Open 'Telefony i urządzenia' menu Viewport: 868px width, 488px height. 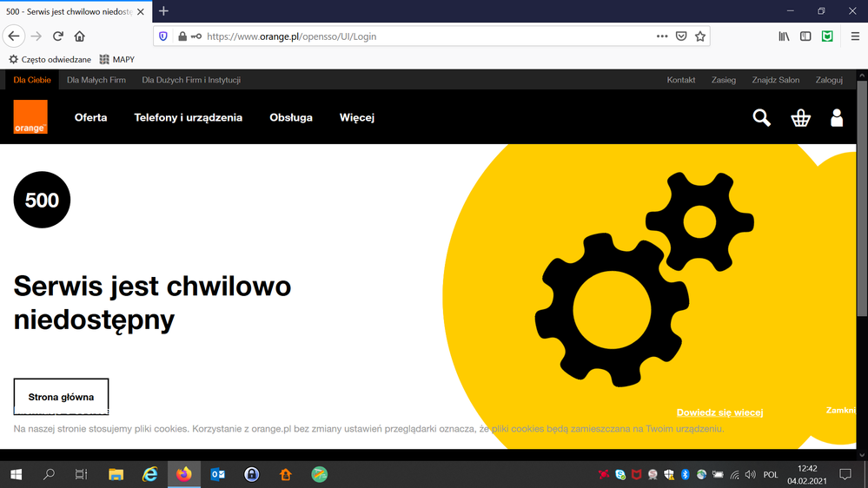[189, 117]
